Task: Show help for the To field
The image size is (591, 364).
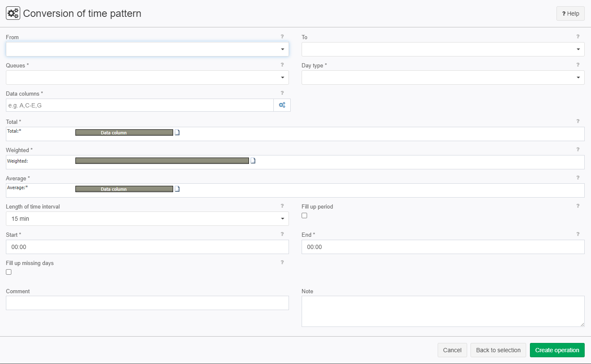Action: point(578,37)
